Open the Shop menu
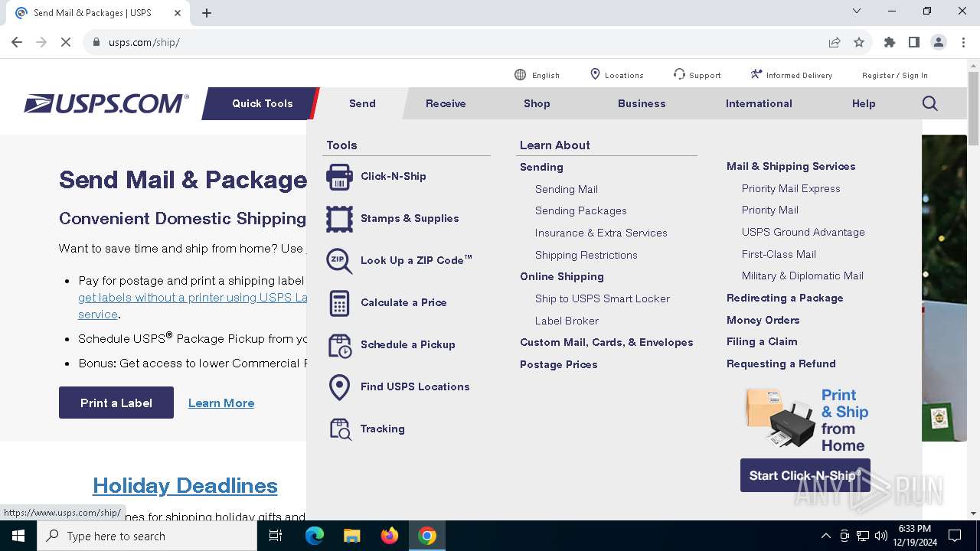 click(537, 103)
